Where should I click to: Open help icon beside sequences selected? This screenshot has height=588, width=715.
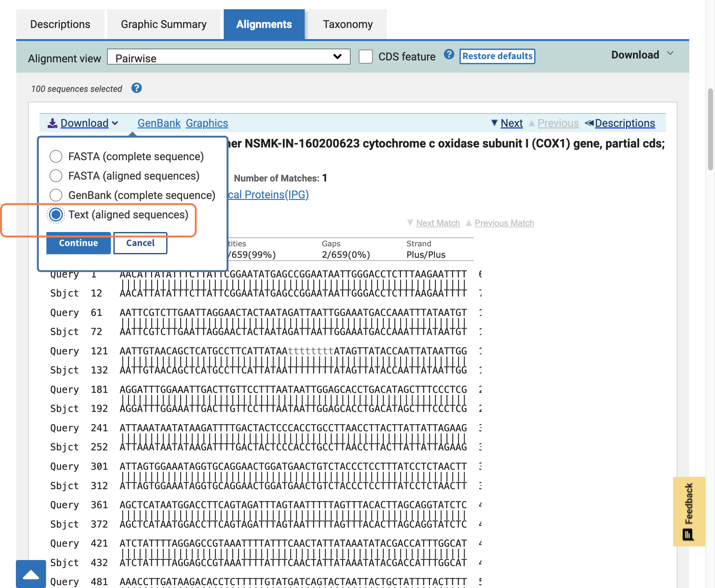(x=137, y=88)
